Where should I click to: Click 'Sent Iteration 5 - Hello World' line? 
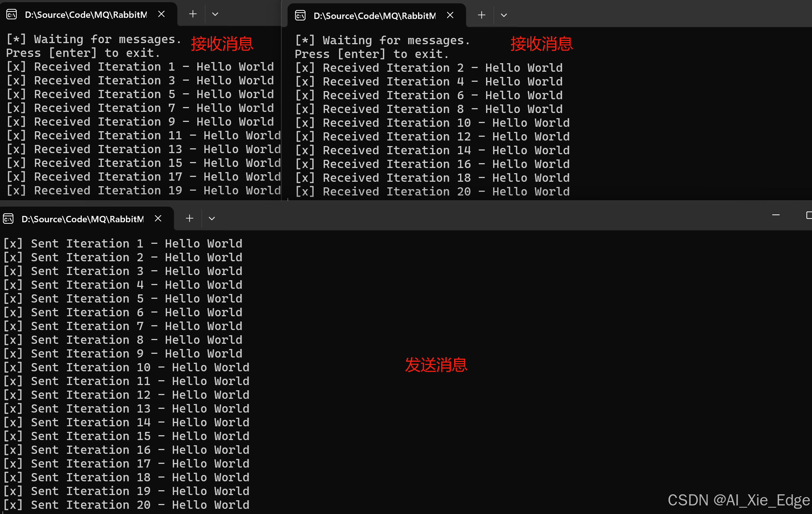pyautogui.click(x=123, y=299)
